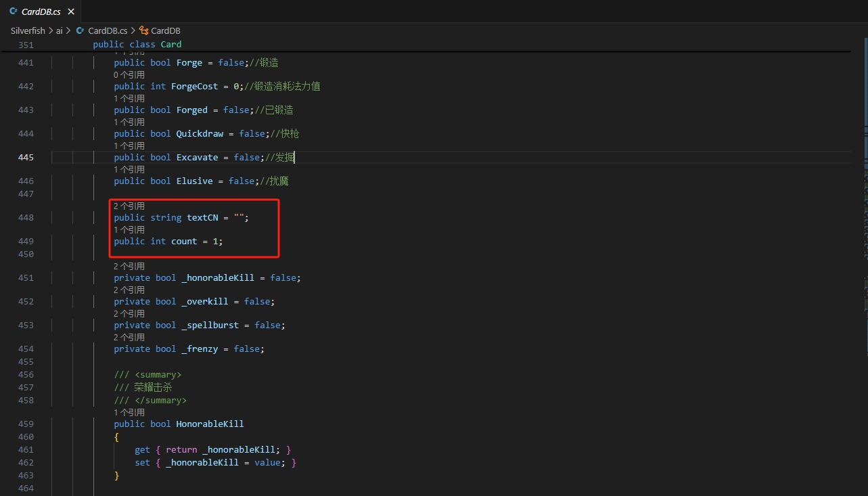Click the _frenzy field name on line 454
The image size is (868, 496).
[200, 349]
